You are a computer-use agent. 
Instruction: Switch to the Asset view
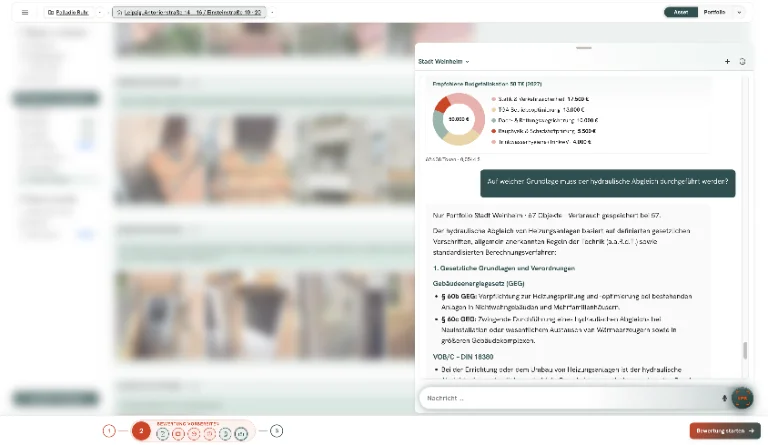[x=681, y=12]
